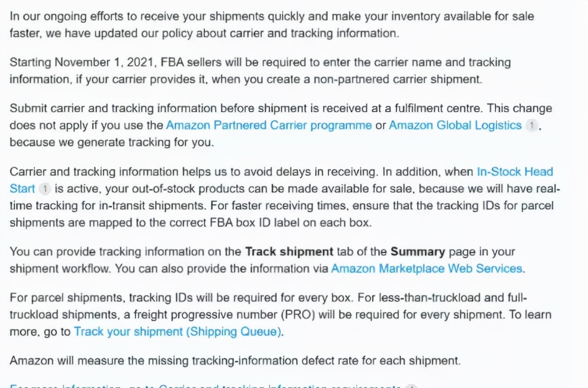Click the 'because we generate tracking for you' line
Screen dimensions: 588x388
[112, 142]
